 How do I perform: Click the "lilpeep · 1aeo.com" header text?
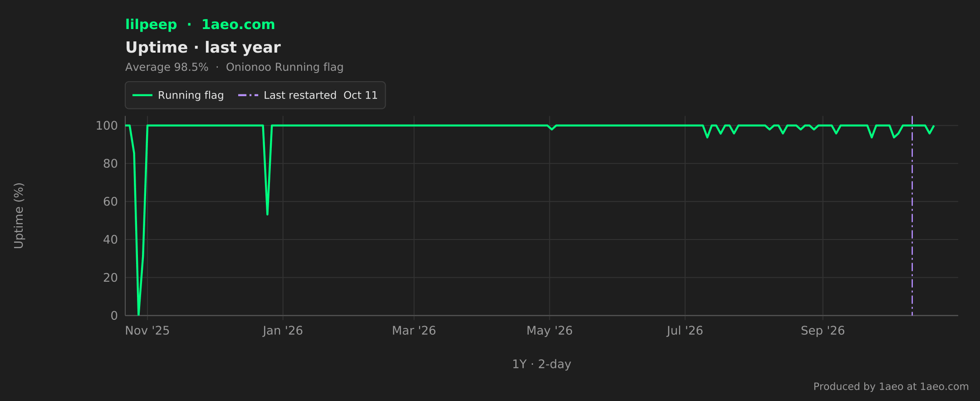point(200,24)
